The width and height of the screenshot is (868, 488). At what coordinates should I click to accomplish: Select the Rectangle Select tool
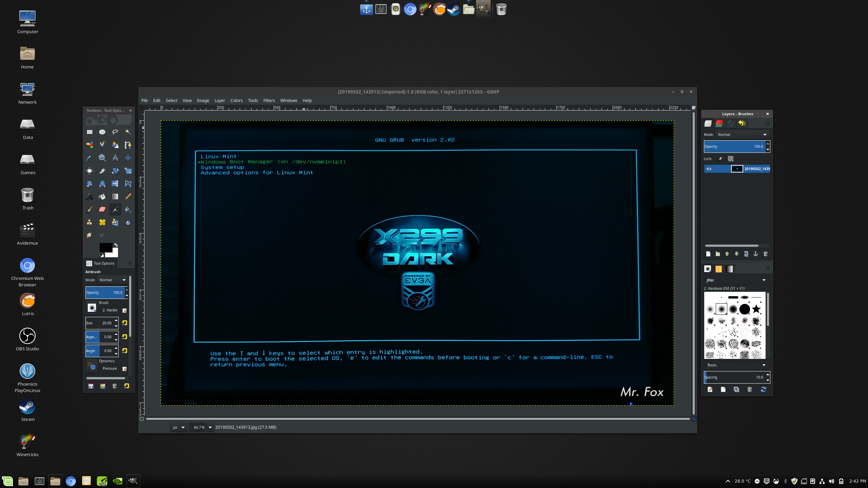90,132
